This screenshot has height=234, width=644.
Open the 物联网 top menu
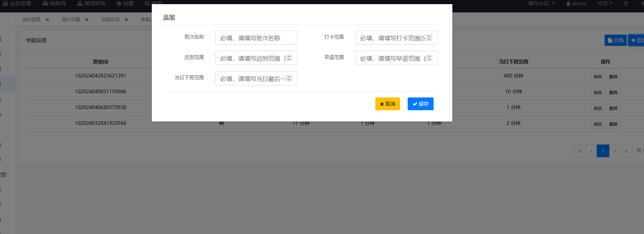[x=54, y=3]
